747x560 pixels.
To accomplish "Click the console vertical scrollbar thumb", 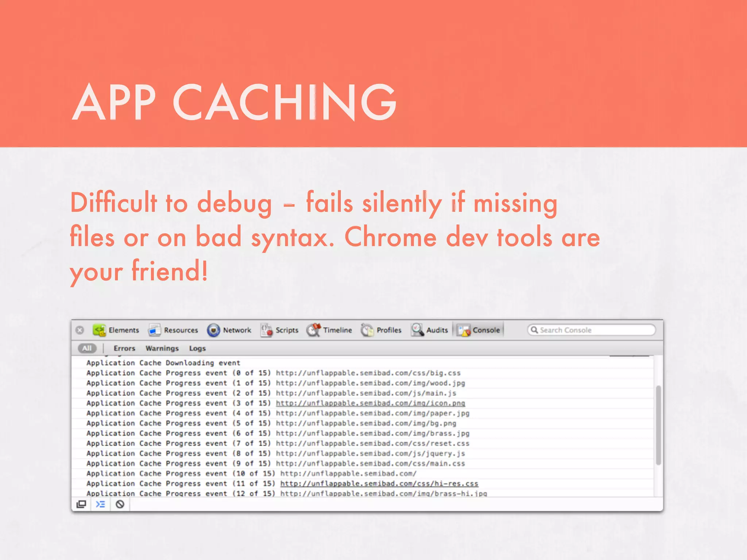I will [658, 425].
